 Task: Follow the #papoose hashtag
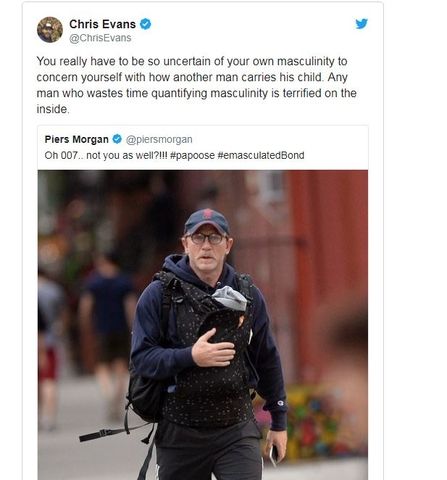[x=192, y=155]
